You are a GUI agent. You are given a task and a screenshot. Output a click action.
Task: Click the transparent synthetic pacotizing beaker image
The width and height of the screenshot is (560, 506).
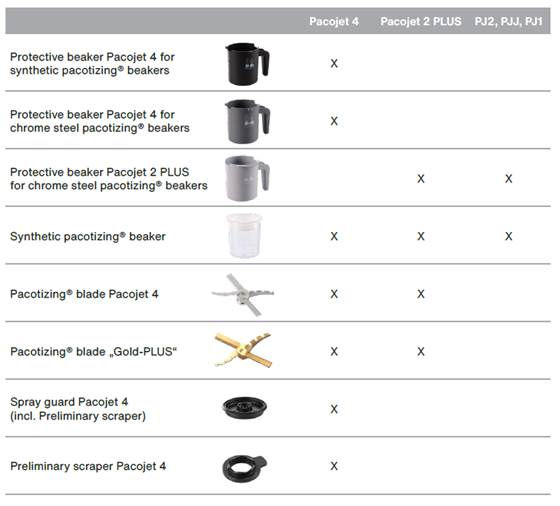244,236
